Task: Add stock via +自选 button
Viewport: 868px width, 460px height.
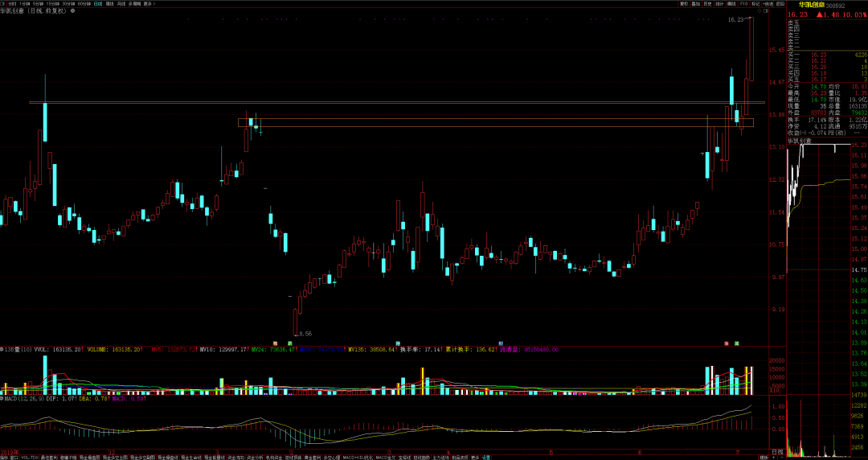Action: pyautogui.click(x=768, y=4)
